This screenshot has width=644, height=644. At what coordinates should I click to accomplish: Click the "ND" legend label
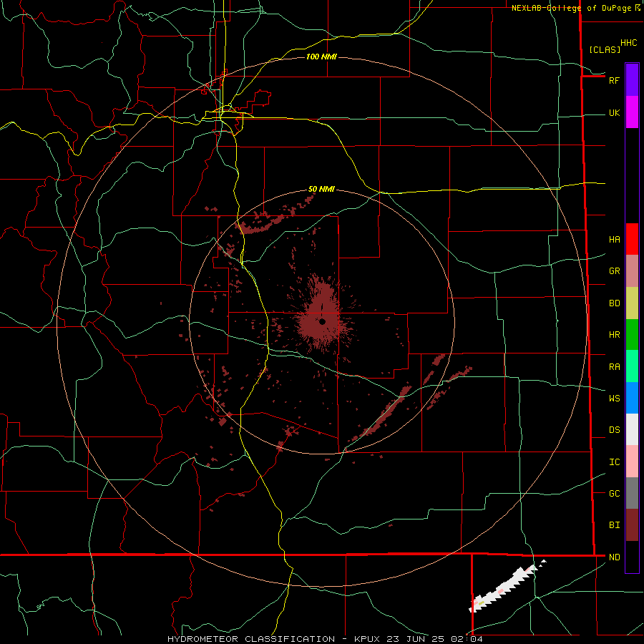pyautogui.click(x=614, y=557)
